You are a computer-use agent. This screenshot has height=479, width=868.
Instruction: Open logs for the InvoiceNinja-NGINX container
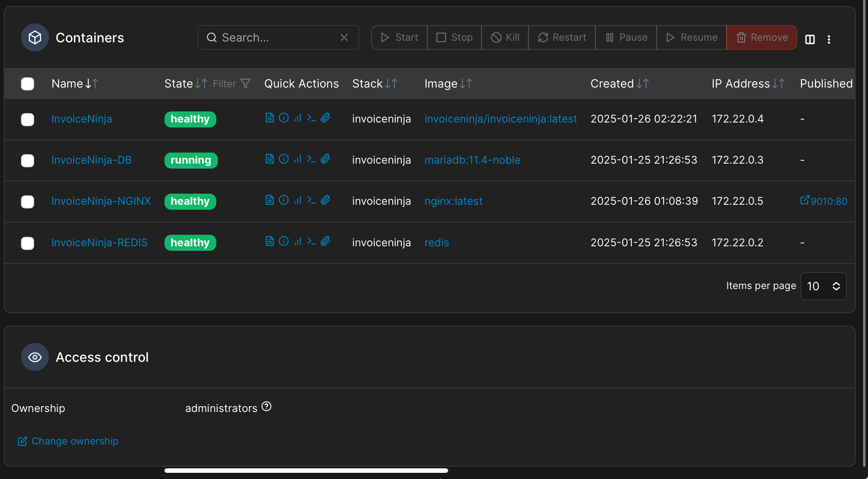click(x=269, y=200)
